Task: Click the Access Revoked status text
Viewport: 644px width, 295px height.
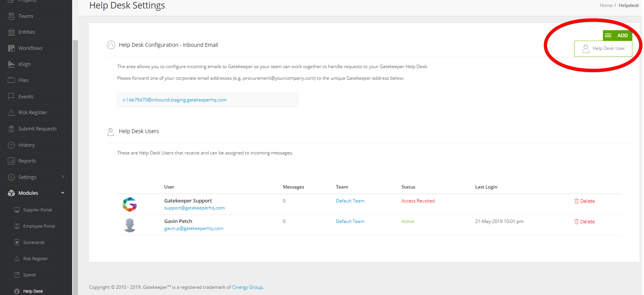Action: tap(418, 201)
